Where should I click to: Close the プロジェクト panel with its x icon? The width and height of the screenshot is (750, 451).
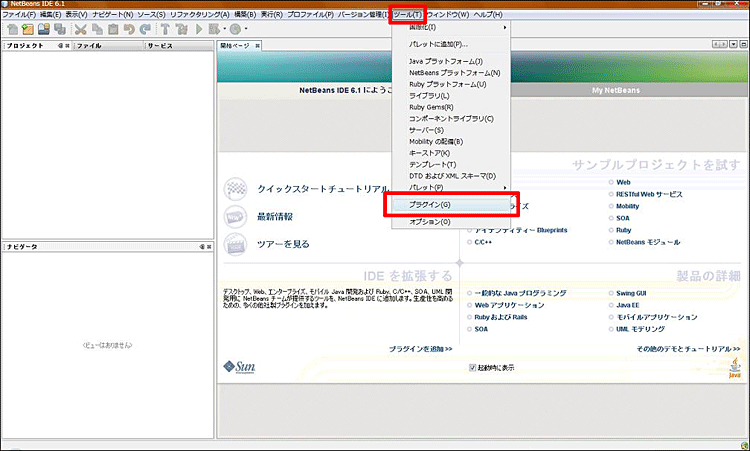(x=67, y=46)
